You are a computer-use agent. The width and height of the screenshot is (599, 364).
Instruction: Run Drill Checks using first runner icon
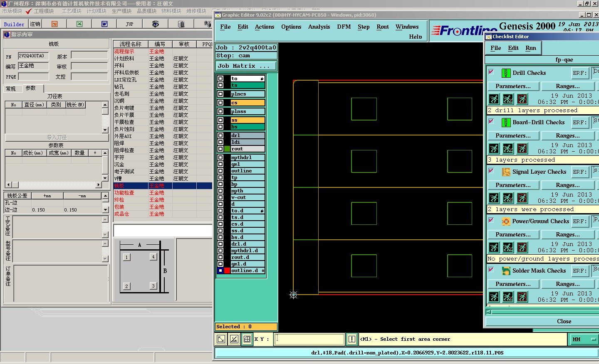pyautogui.click(x=494, y=99)
